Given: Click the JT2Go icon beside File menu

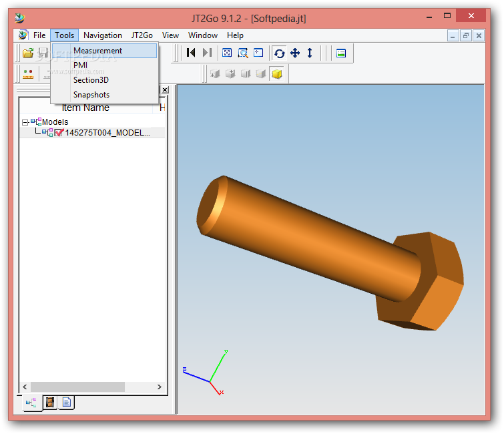Looking at the screenshot, I should [23, 35].
